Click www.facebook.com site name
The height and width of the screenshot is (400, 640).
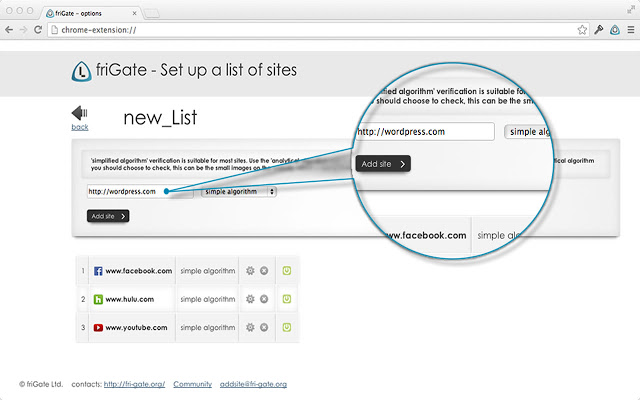click(139, 271)
